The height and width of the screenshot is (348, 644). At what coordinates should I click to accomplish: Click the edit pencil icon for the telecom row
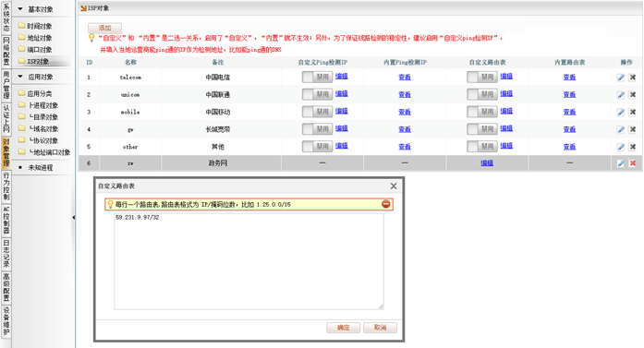[621, 78]
